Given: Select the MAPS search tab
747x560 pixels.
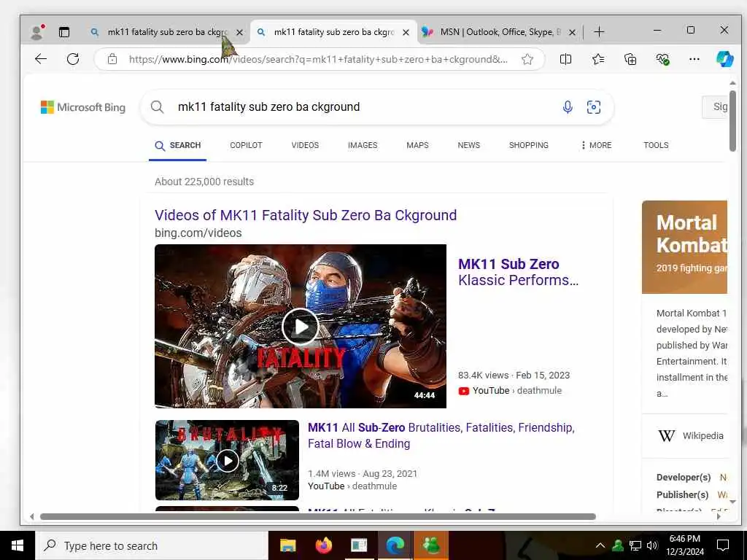Looking at the screenshot, I should pyautogui.click(x=417, y=145).
